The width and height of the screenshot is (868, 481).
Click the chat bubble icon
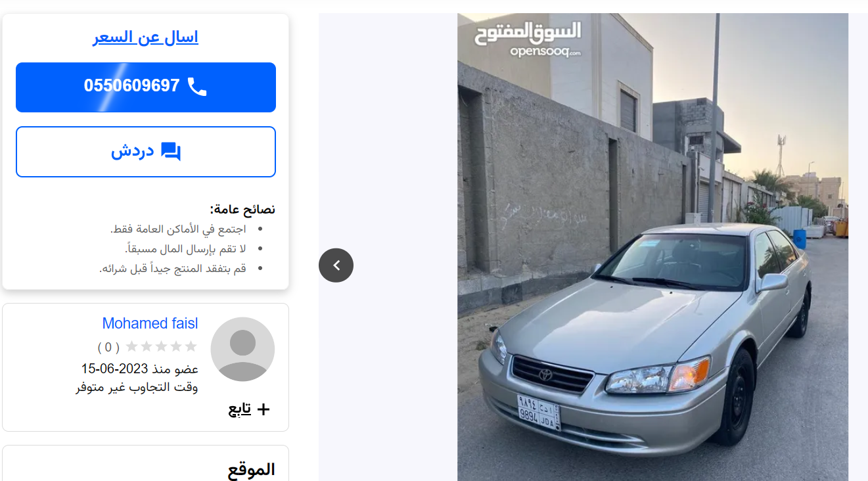[x=171, y=152]
